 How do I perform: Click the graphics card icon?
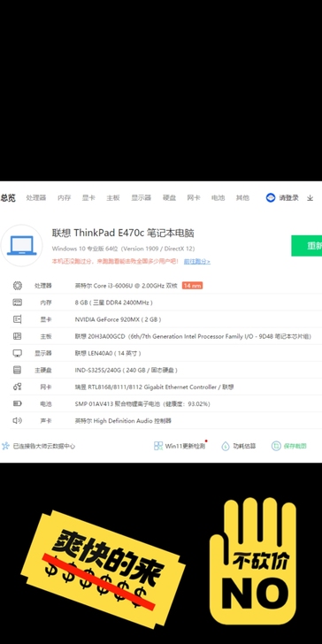click(18, 319)
